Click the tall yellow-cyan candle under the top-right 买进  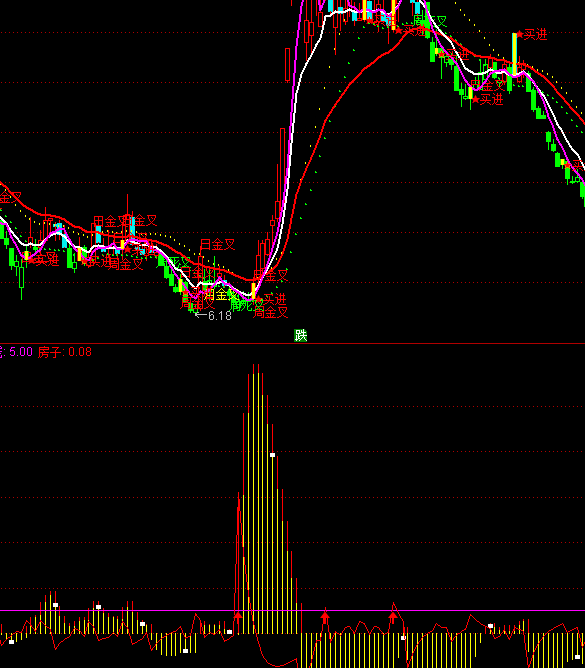515,55
